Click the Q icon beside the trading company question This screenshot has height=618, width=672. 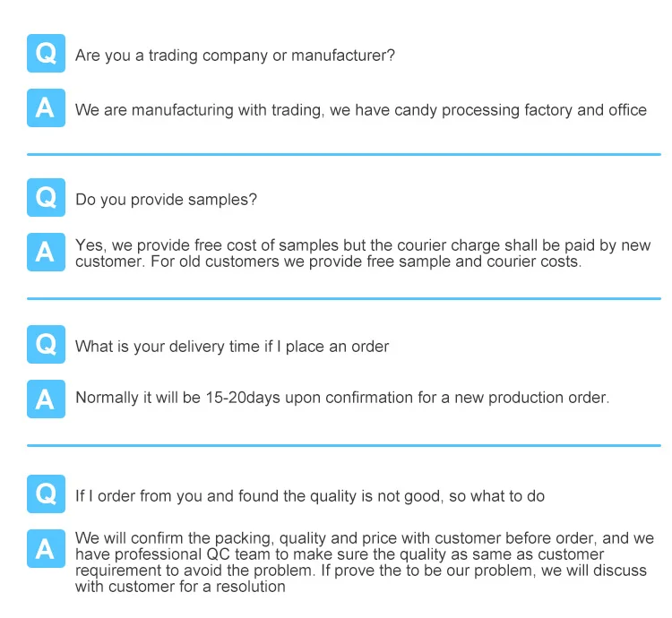click(x=46, y=55)
